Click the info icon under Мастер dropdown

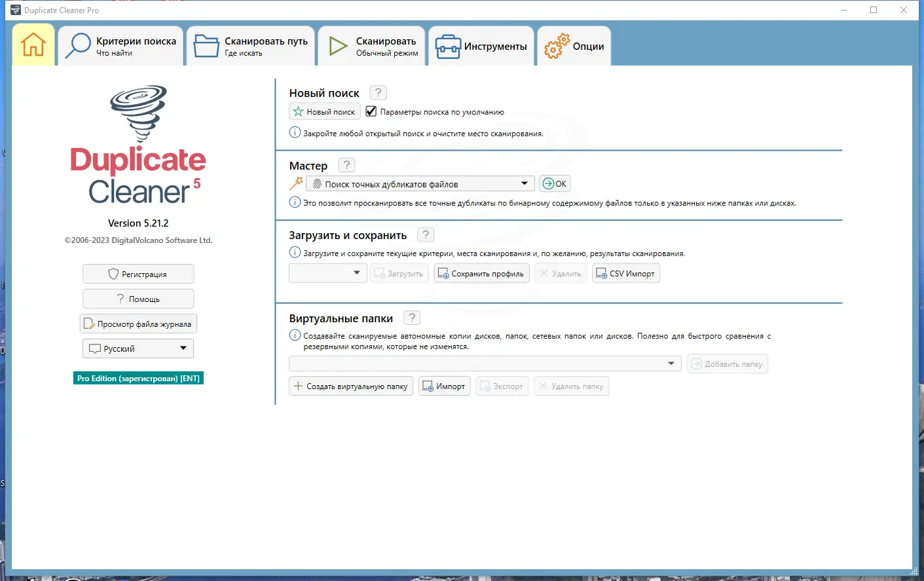click(295, 202)
